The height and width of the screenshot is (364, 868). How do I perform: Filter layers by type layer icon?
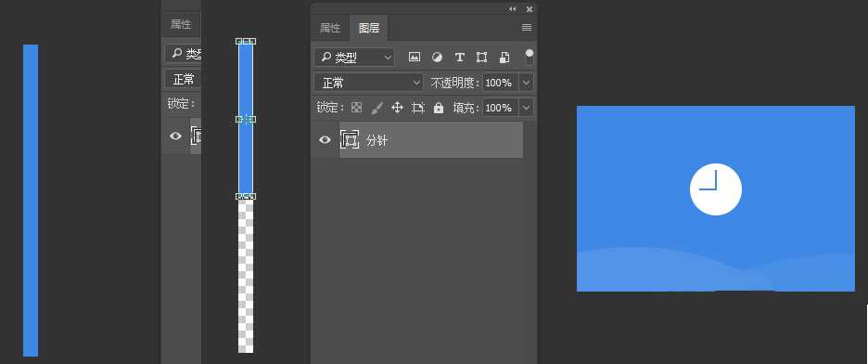(x=459, y=57)
